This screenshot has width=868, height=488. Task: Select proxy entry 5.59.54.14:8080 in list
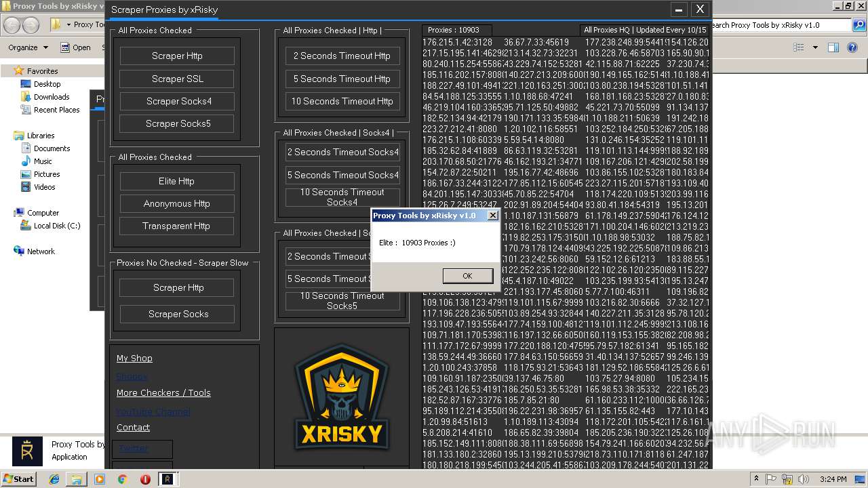click(x=534, y=140)
